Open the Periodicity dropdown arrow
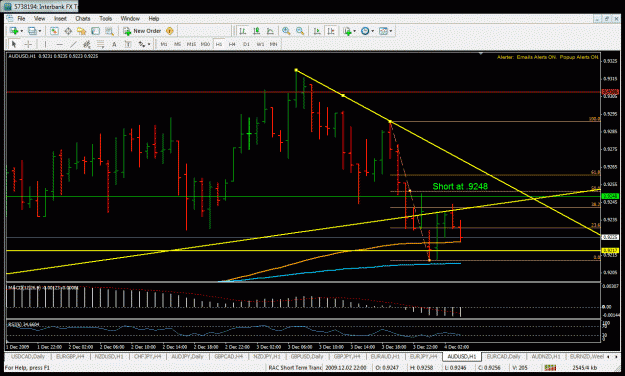The image size is (625, 376). pos(373,31)
